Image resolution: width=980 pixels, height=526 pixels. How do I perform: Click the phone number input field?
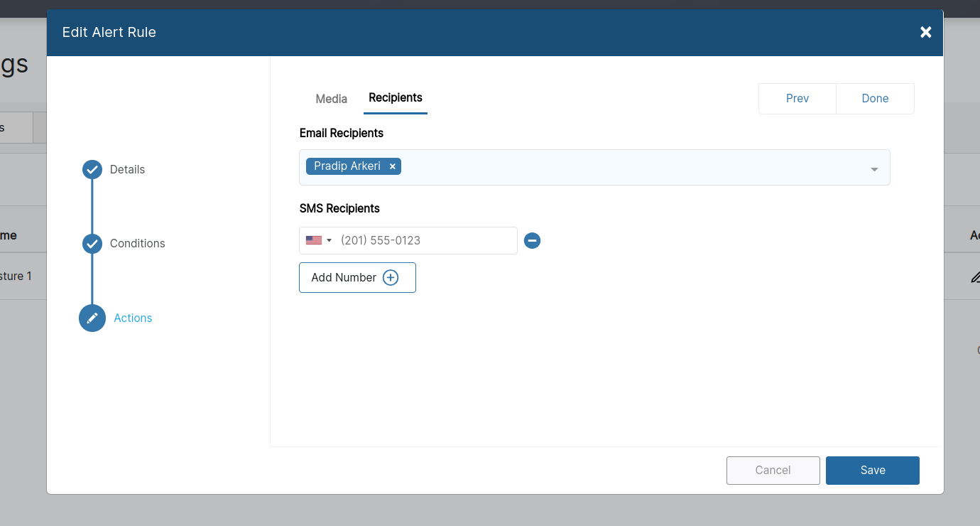click(426, 240)
